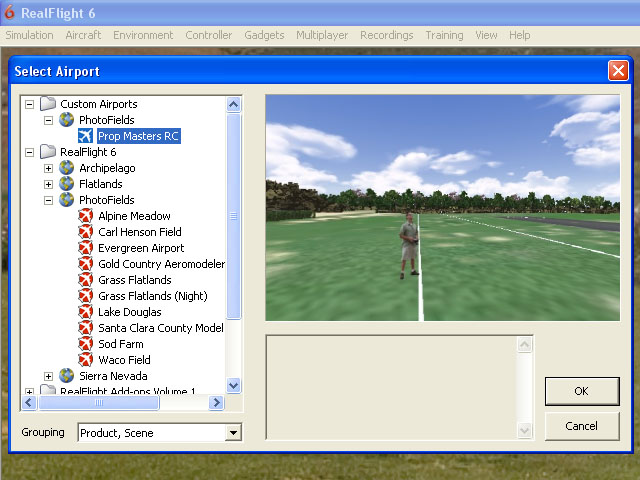Select Carl Henson Field
Image resolution: width=640 pixels, height=480 pixels.
pyautogui.click(x=140, y=232)
